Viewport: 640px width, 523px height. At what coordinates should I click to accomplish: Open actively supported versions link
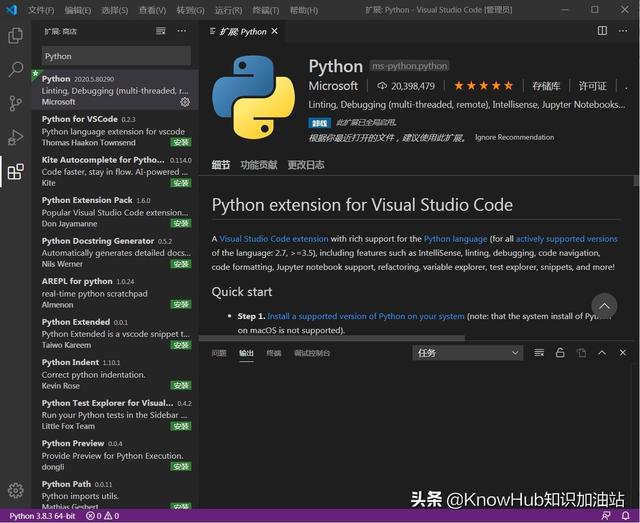(x=567, y=239)
